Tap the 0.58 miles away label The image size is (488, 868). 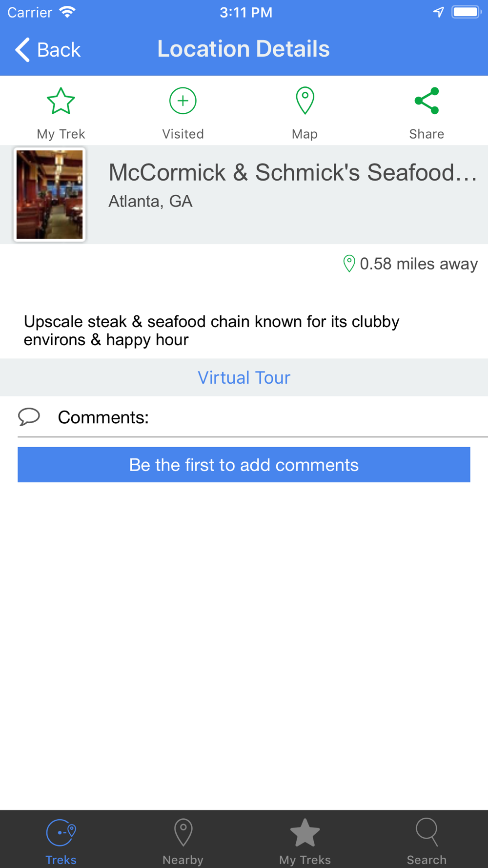coord(419,264)
